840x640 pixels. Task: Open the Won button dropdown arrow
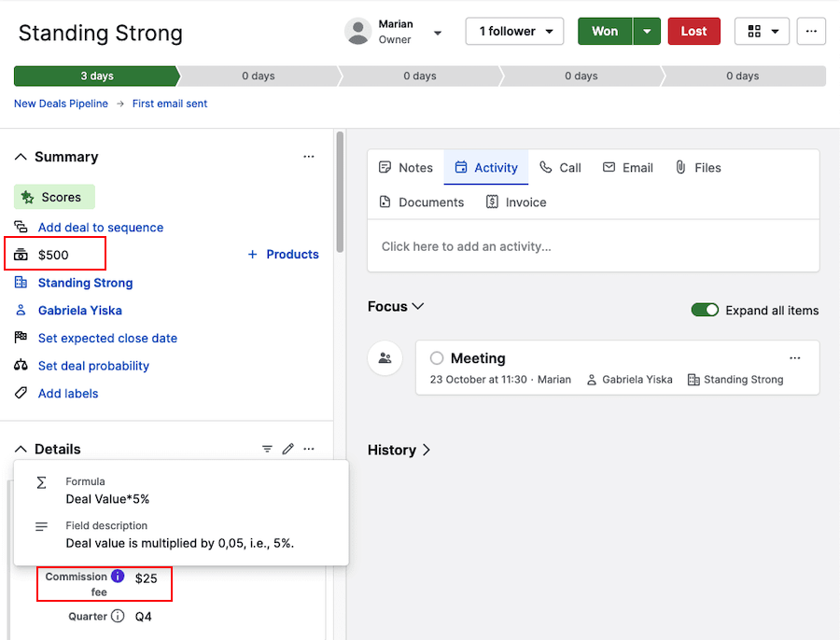coord(647,31)
